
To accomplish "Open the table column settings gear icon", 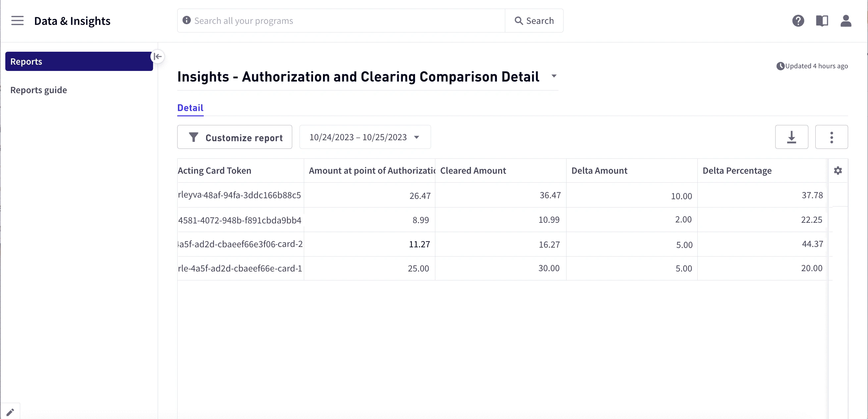I will pyautogui.click(x=838, y=171).
